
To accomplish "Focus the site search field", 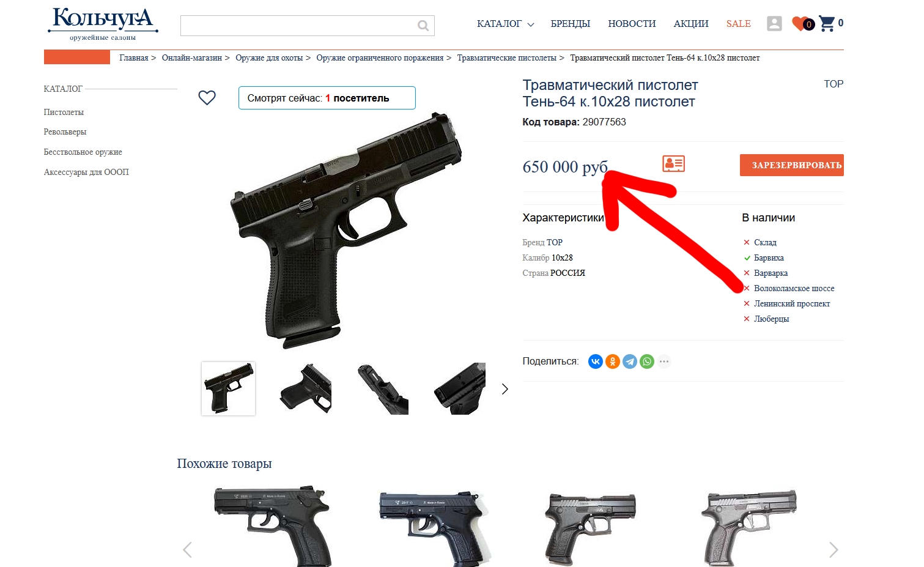I will tap(298, 26).
